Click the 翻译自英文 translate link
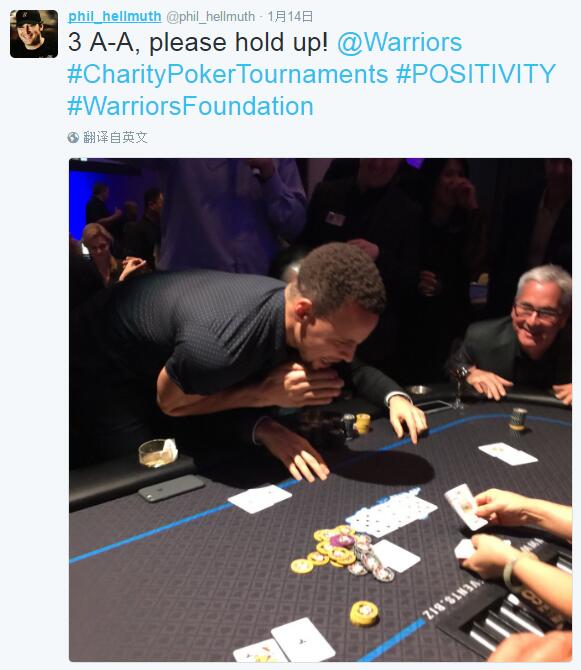 tap(115, 137)
